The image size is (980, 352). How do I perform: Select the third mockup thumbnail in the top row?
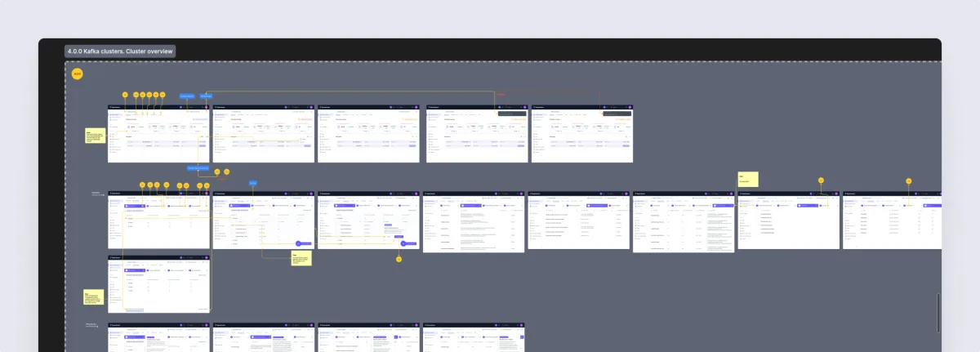[368, 133]
